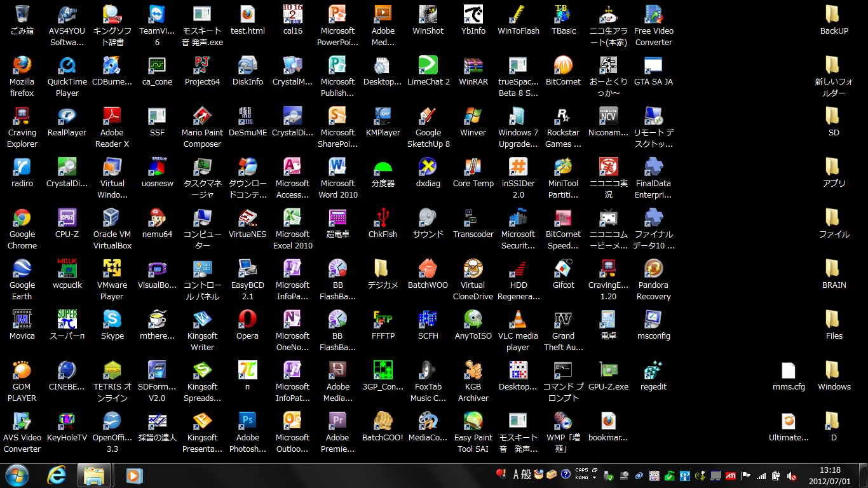Launch the Easy Paint Tool SAI icon
Screen dimensions: 868x488
pos(473,432)
